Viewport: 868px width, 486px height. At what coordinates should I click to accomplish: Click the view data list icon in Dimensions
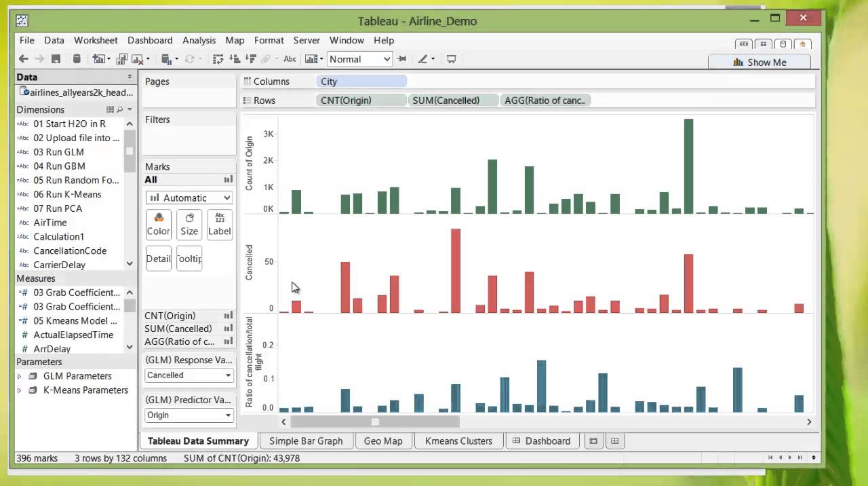pyautogui.click(x=110, y=109)
